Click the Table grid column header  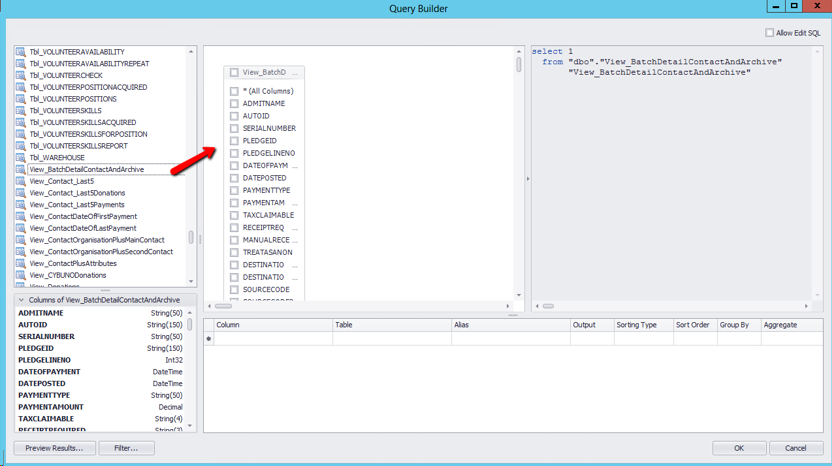click(392, 325)
